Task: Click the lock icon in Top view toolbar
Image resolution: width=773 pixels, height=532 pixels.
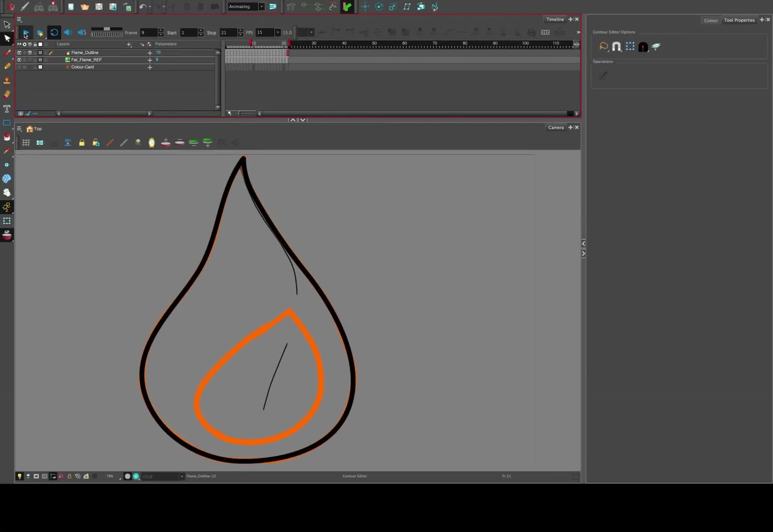Action: tap(82, 142)
